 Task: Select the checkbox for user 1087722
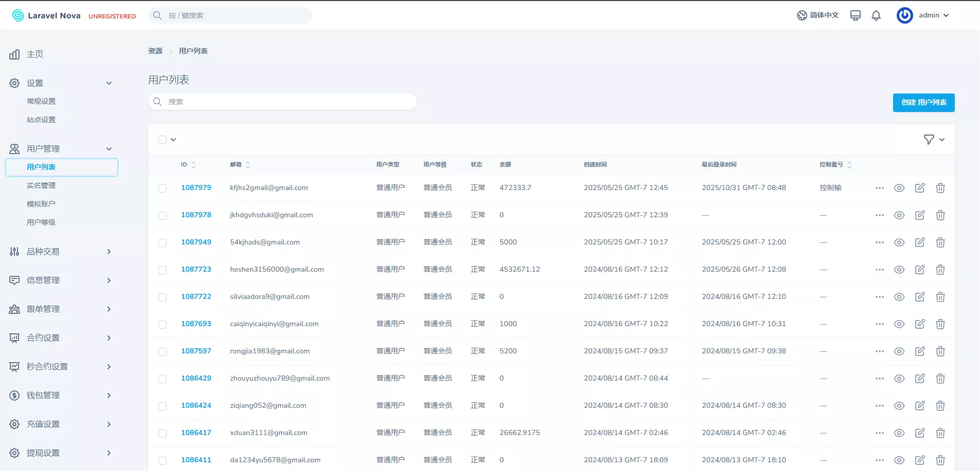click(x=162, y=297)
